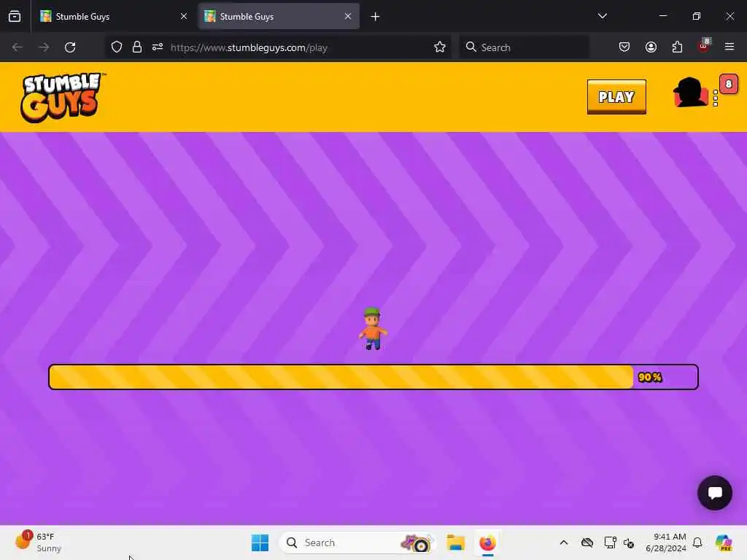
Task: Open the Firefox account icon
Action: (x=651, y=47)
